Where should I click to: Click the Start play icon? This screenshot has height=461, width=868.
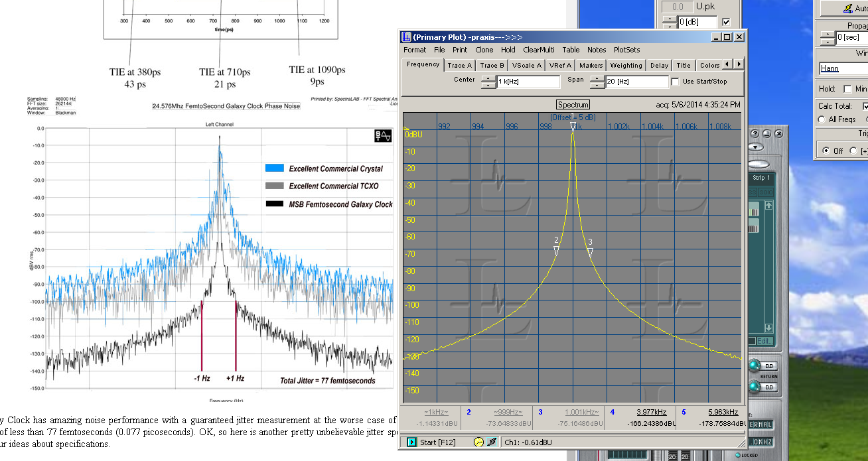(x=411, y=442)
